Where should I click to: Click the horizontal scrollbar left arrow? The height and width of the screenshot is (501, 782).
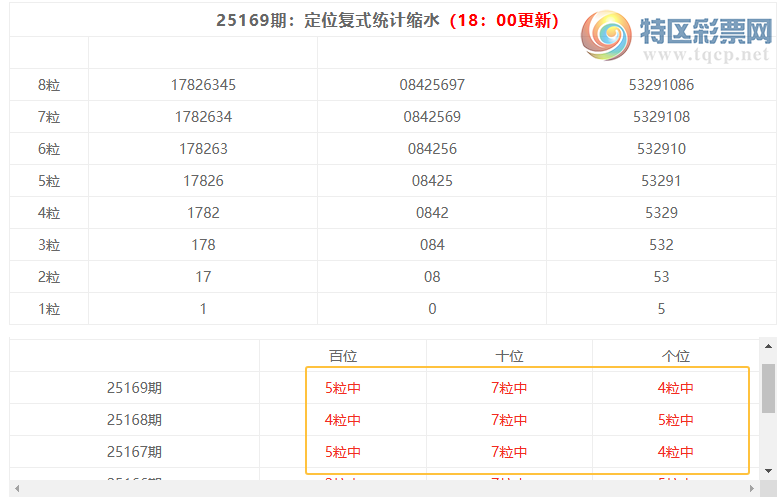click(17, 488)
